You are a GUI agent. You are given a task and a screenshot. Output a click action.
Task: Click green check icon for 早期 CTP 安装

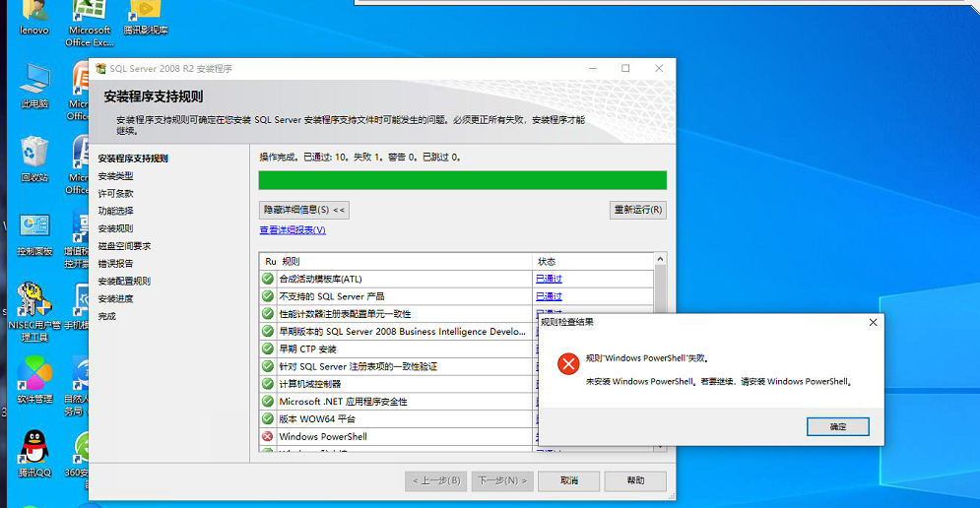point(268,349)
